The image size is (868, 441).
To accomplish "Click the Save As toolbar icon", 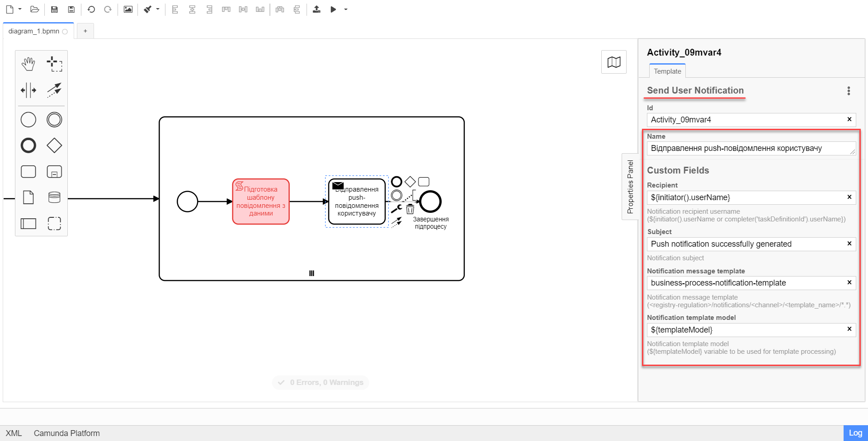I will [71, 9].
